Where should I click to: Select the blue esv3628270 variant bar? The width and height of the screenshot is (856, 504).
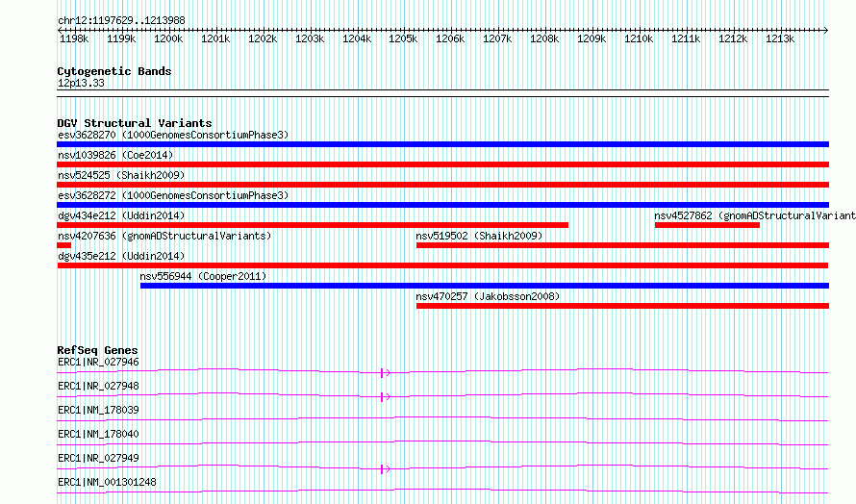[x=442, y=144]
